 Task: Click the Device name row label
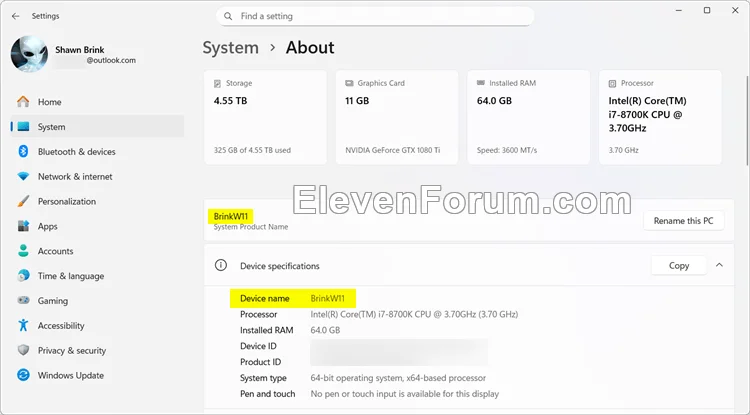(x=265, y=298)
